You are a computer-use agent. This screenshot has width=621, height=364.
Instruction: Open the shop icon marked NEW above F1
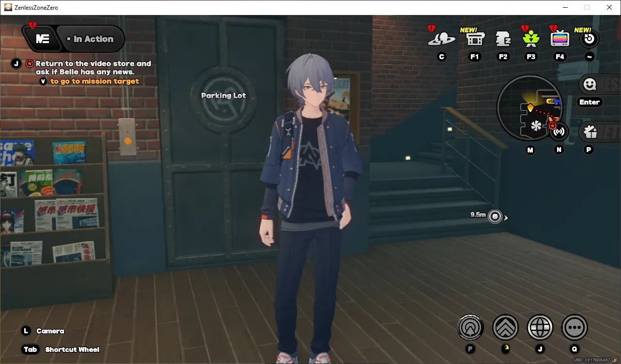[475, 39]
